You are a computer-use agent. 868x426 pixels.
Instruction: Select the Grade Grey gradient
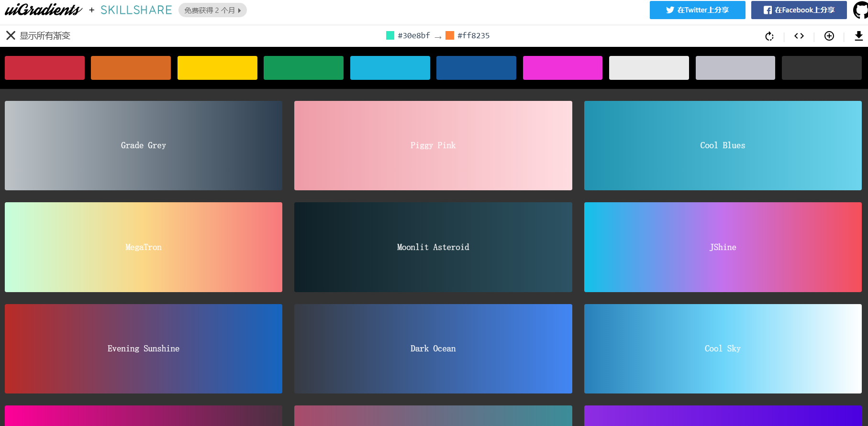(x=144, y=145)
